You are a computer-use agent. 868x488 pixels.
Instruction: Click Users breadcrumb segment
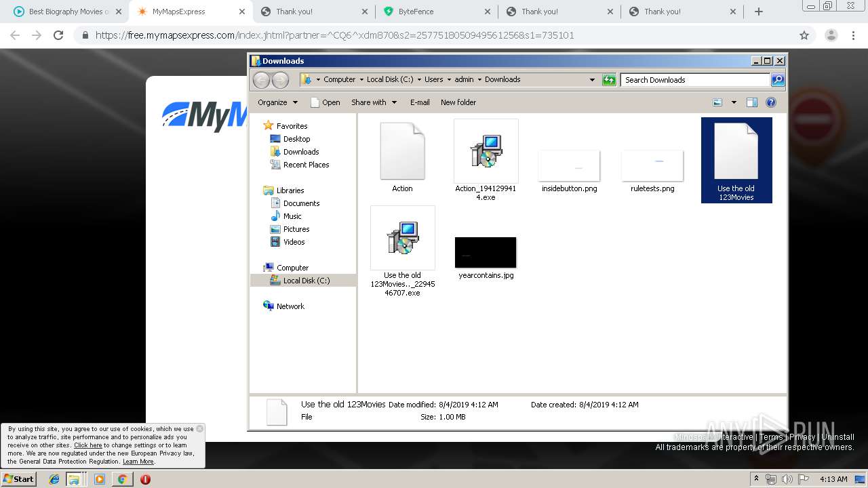coord(434,79)
